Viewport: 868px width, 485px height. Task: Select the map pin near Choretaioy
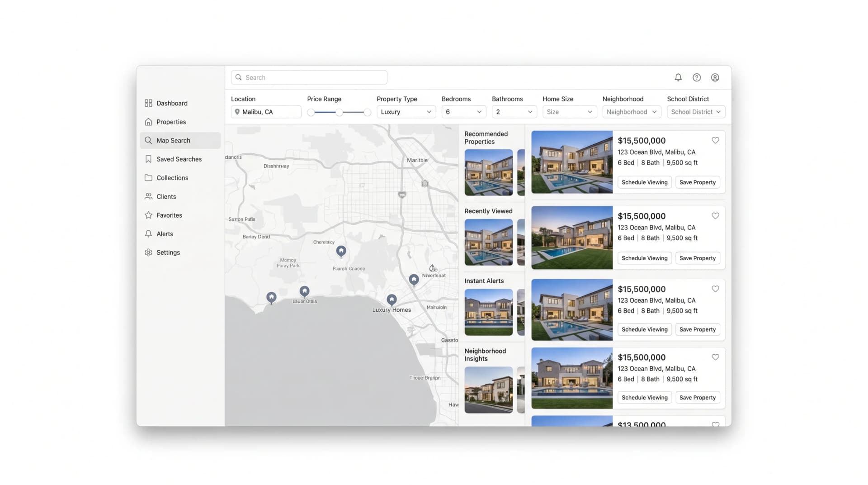341,251
